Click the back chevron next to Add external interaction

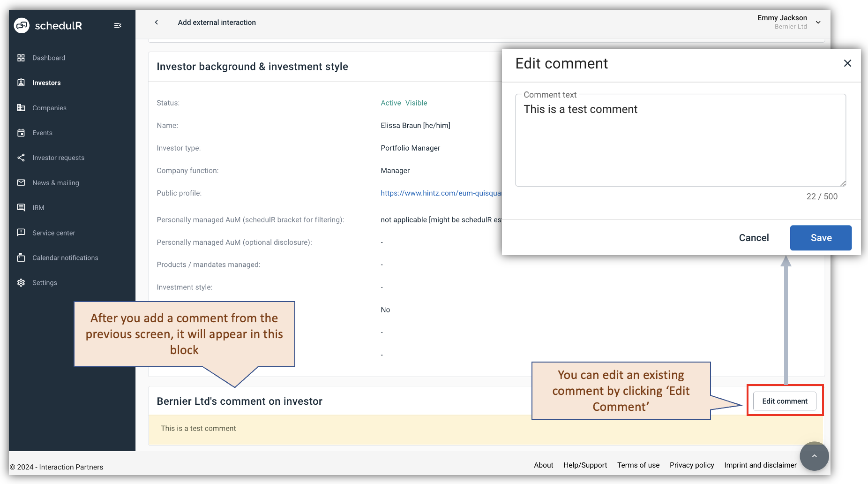click(156, 22)
